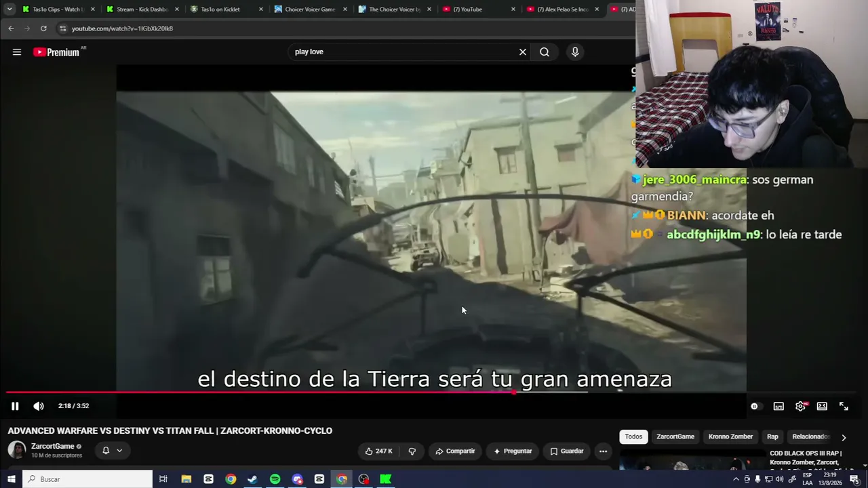
Task: Switch to theater mode
Action: click(x=822, y=406)
